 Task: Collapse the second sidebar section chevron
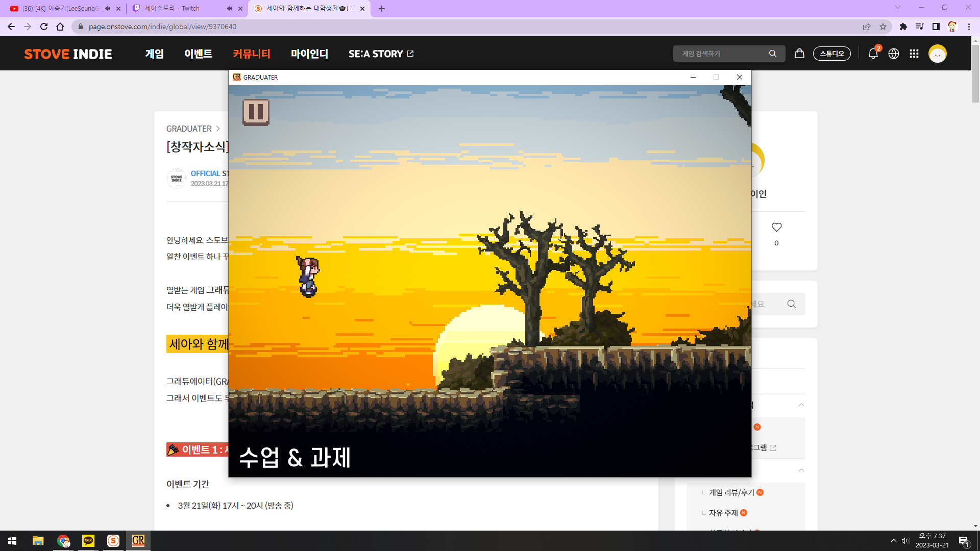[x=801, y=470]
